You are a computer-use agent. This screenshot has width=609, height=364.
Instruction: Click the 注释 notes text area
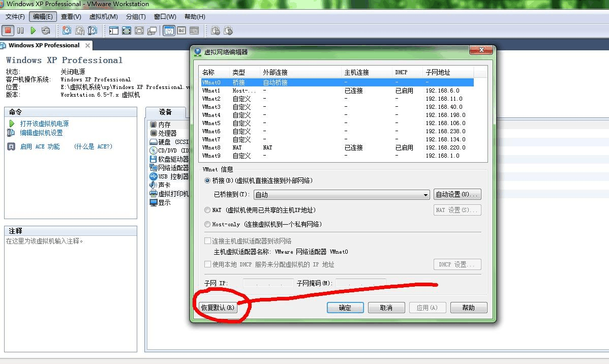(x=71, y=293)
